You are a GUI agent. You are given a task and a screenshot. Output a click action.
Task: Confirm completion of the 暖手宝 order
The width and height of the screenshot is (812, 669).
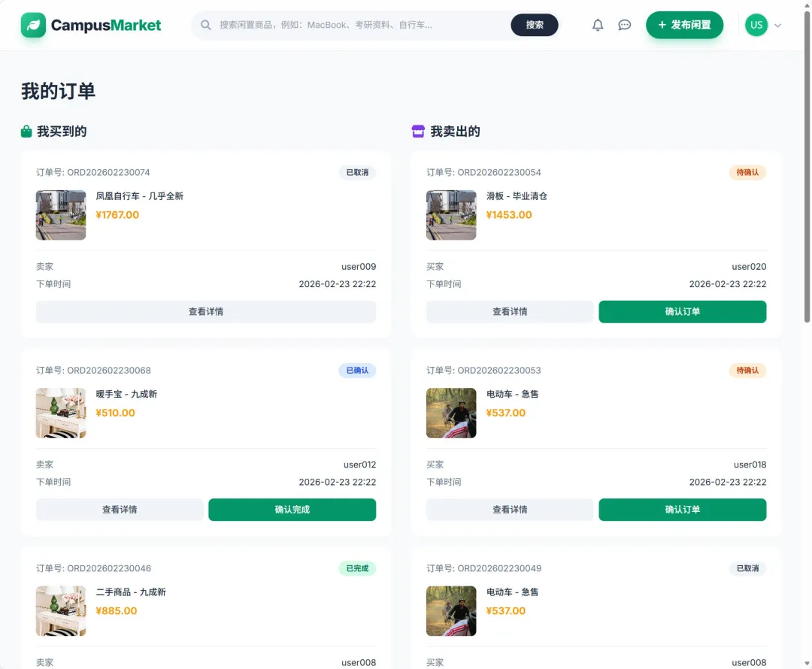tap(292, 510)
